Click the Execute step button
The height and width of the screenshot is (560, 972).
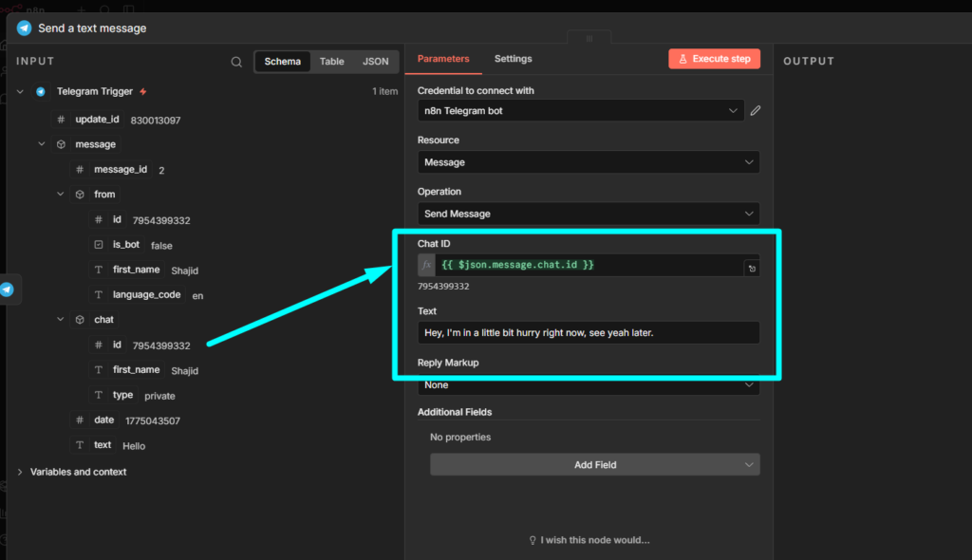click(x=714, y=58)
